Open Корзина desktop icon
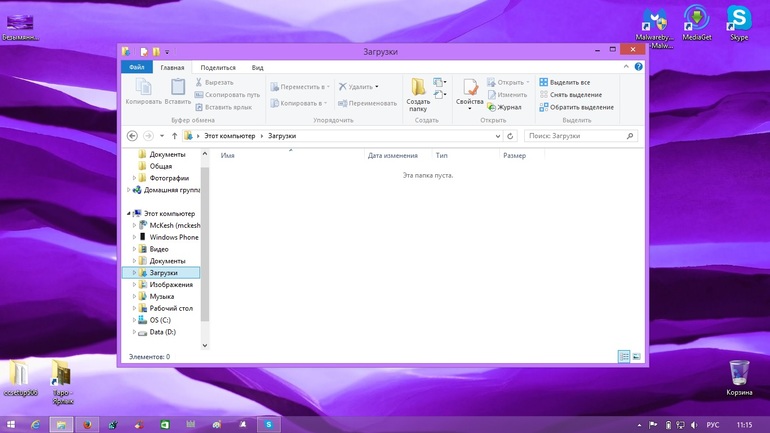The width and height of the screenshot is (770, 433). coord(739,378)
